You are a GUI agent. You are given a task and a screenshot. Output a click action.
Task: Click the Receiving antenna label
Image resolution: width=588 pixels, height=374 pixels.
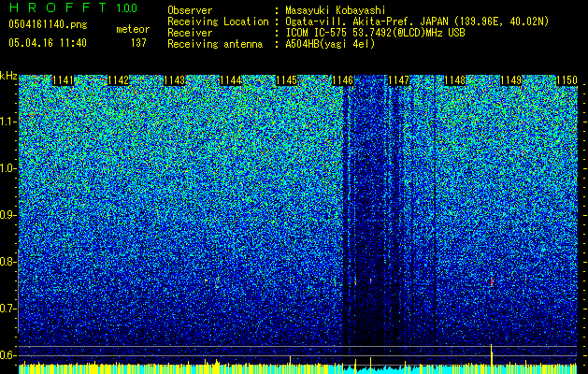(x=215, y=44)
